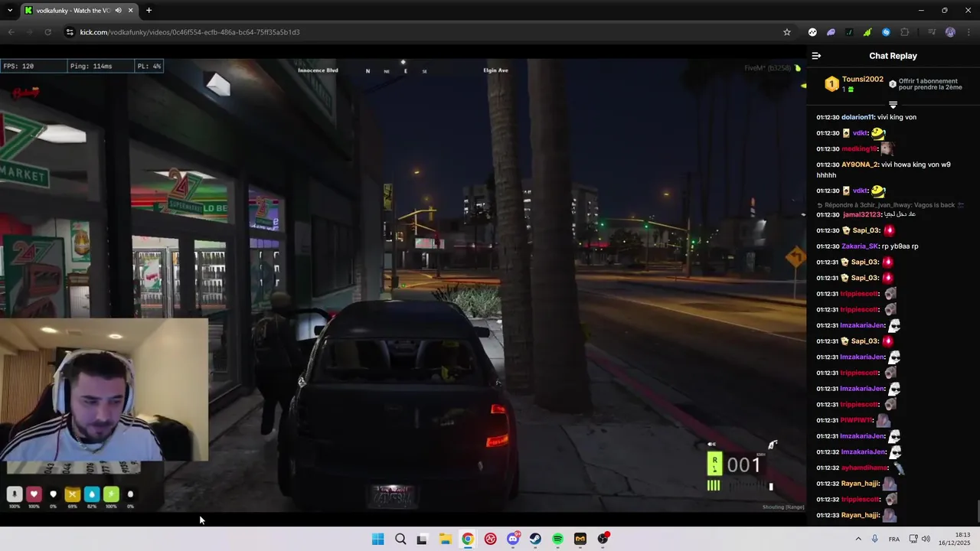Expand the gift leaderboard chevron
This screenshot has height=551, width=980.
point(893,105)
